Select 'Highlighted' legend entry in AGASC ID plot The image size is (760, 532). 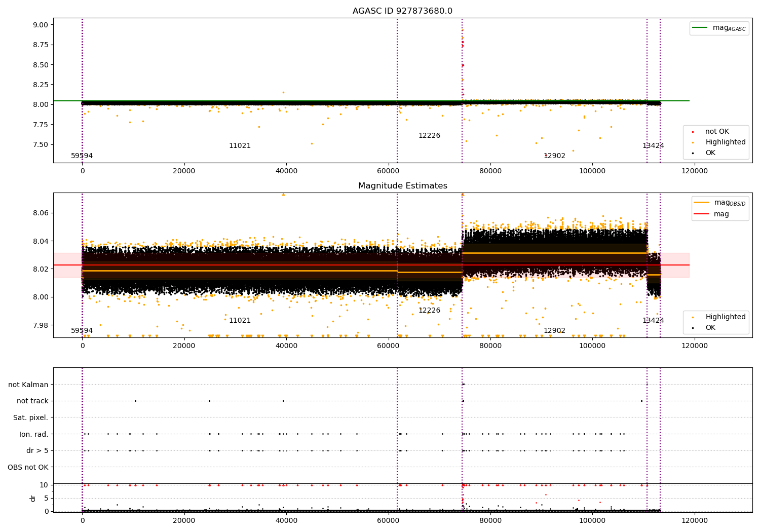coord(726,142)
